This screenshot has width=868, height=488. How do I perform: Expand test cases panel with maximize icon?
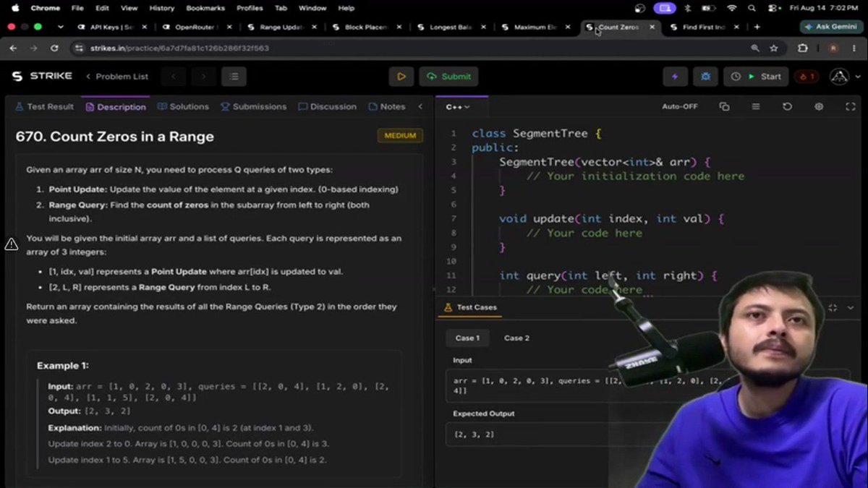[x=833, y=307]
